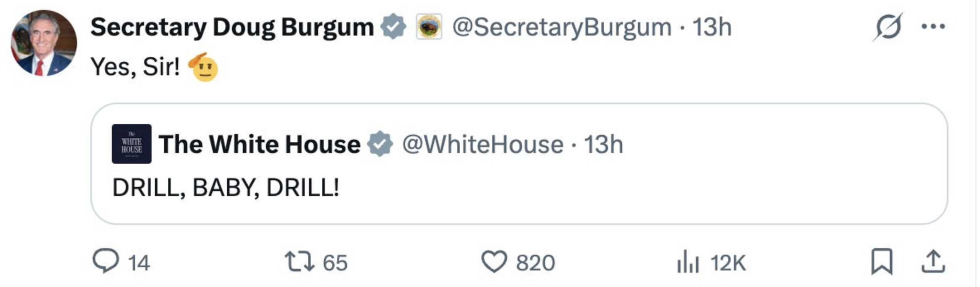
Task: Reply to Secretary Burgum's post
Action: tap(106, 261)
